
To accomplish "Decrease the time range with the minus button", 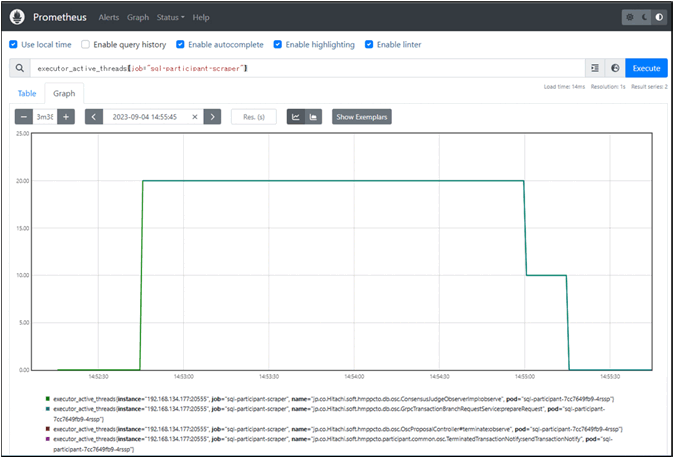I will tap(24, 117).
